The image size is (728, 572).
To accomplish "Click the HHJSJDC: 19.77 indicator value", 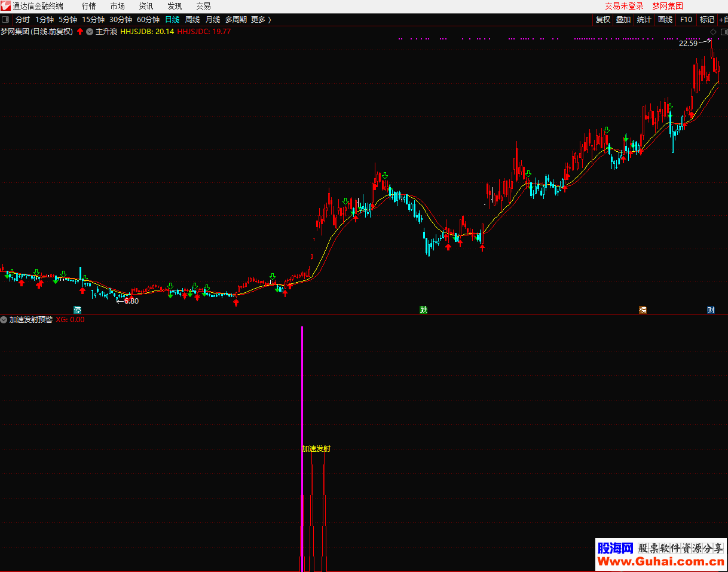I will (204, 32).
